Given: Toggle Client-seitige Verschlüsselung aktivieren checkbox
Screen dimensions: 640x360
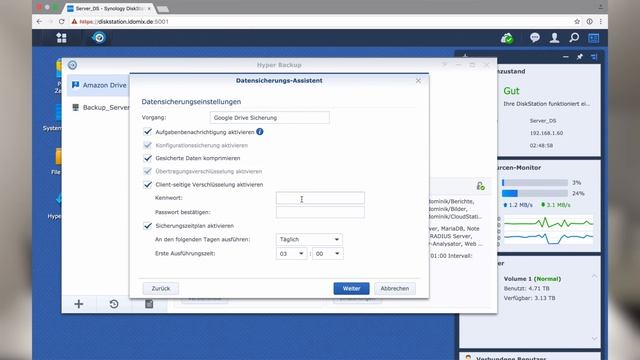Looking at the screenshot, I should [147, 184].
